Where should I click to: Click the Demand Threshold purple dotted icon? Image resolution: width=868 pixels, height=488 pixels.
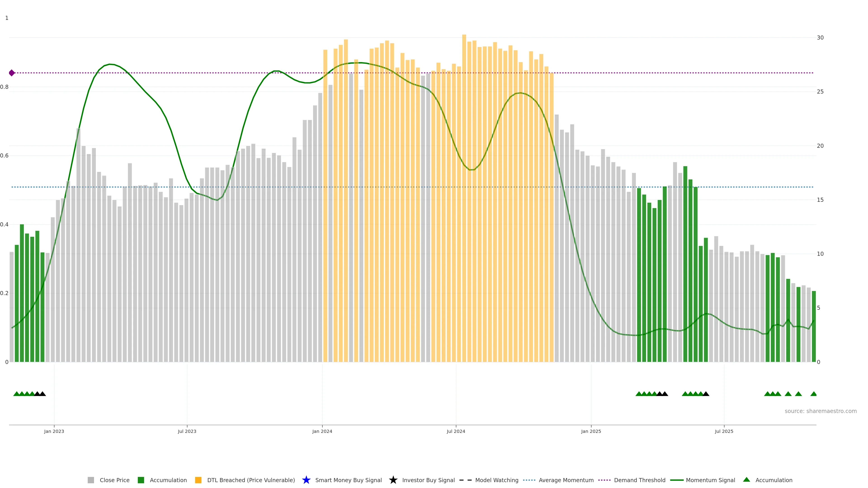604,480
